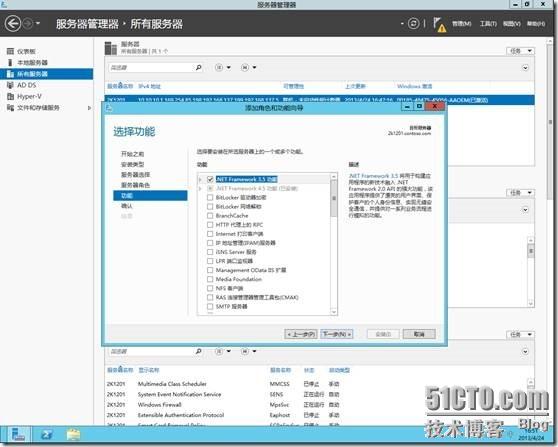
Task: Go to 开始之前 wizard step
Action: [x=132, y=154]
